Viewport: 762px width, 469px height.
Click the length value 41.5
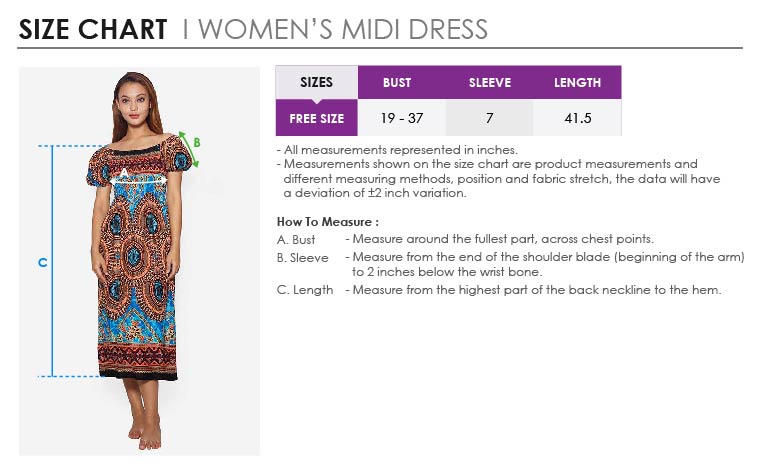pyautogui.click(x=577, y=118)
